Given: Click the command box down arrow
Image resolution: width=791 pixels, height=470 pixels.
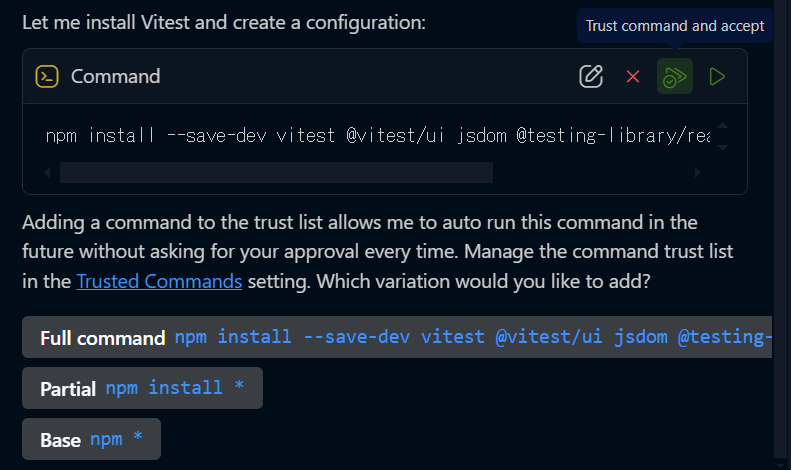Looking at the screenshot, I should click(x=722, y=146).
